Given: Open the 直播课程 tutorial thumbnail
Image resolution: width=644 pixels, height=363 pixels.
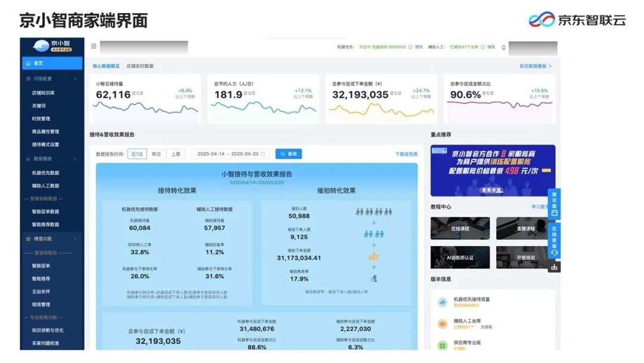Looking at the screenshot, I should click(x=526, y=228).
